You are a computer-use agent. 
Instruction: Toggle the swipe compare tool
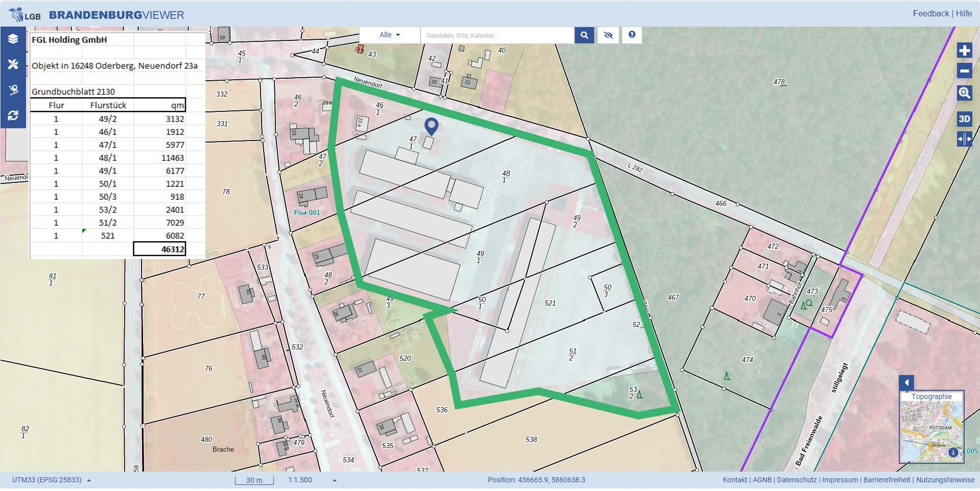(964, 139)
